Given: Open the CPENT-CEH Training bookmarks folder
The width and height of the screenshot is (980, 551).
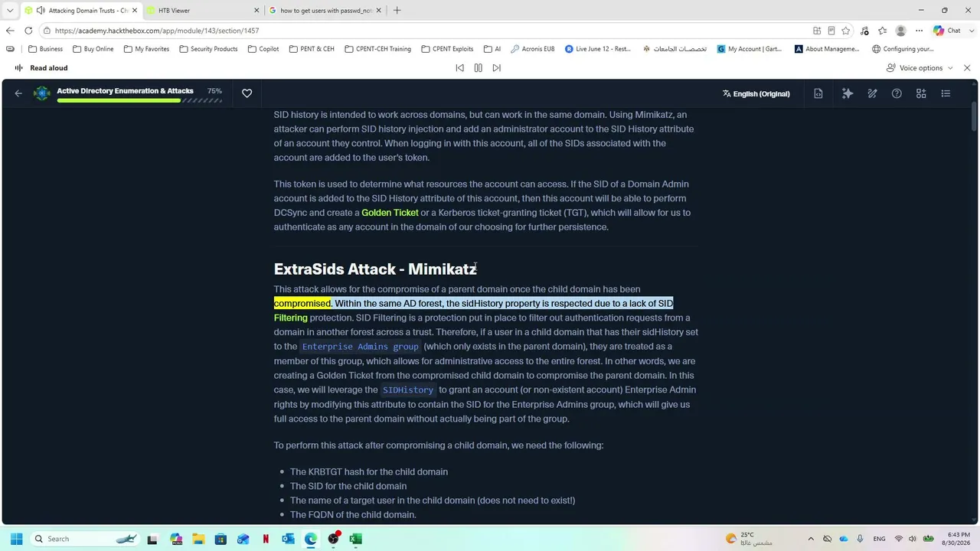Looking at the screenshot, I should coord(377,49).
